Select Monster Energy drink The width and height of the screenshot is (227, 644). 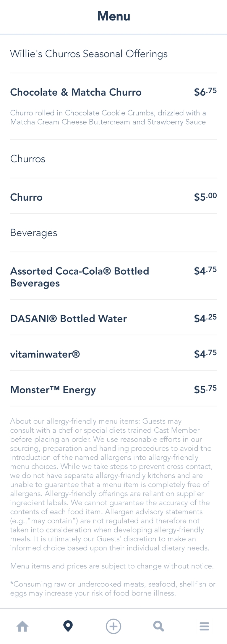coord(53,390)
